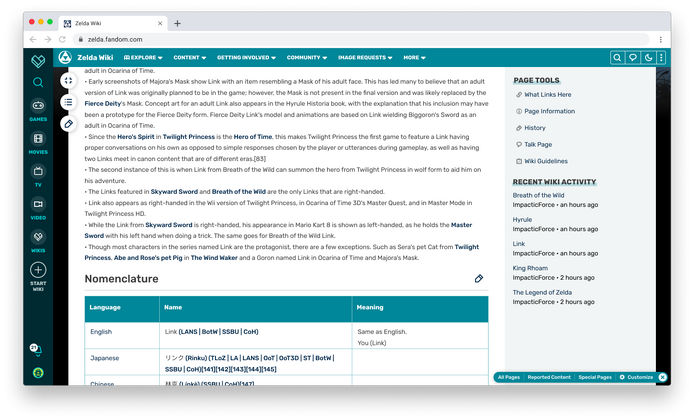Follow the Skyward Sword link in right-handed bullet
700x420 pixels.
(x=174, y=192)
